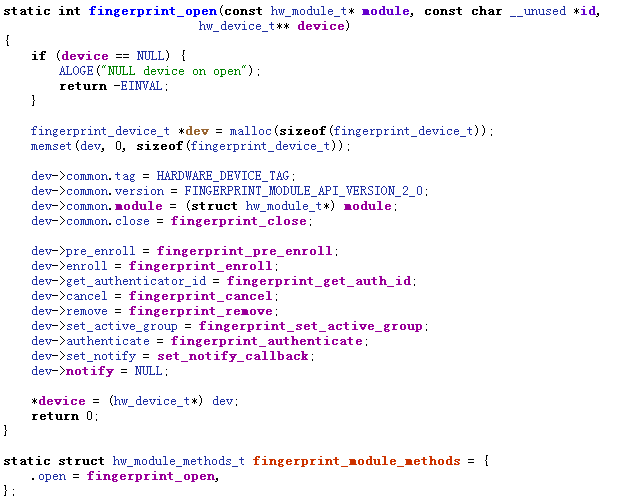The height and width of the screenshot is (502, 618).
Task: Click set_notify_callback function reference
Action: [233, 356]
